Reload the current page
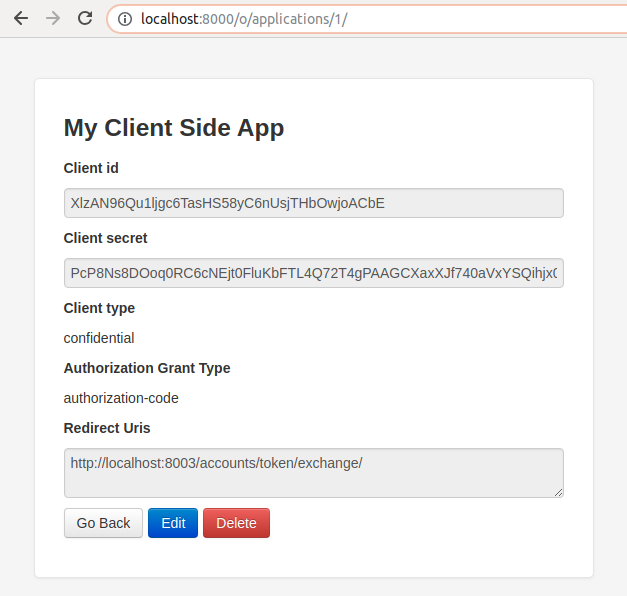Viewport: 627px width, 596px height. click(x=85, y=18)
